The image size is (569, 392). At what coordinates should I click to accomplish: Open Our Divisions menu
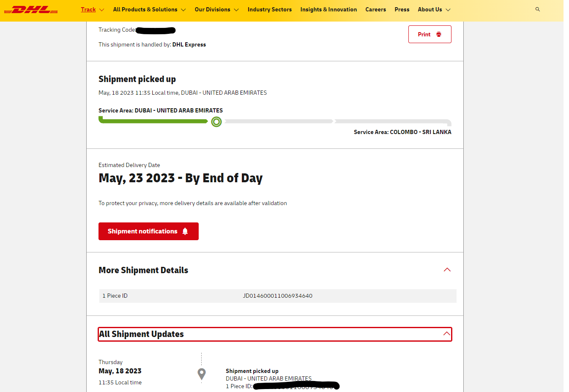coord(212,9)
